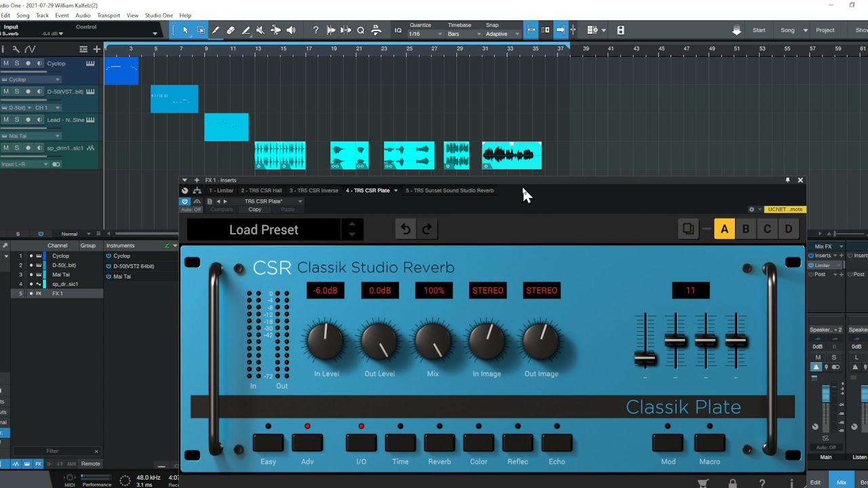Open plugin gear settings icon

point(751,209)
